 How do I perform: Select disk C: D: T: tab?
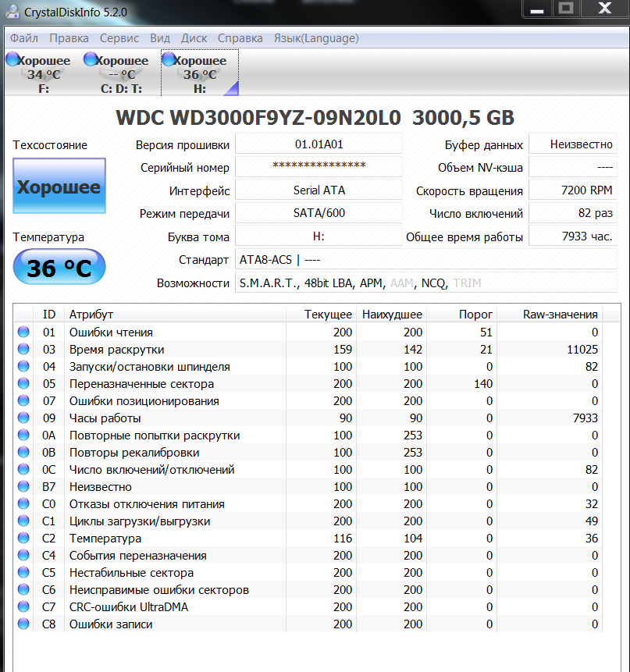[x=121, y=73]
